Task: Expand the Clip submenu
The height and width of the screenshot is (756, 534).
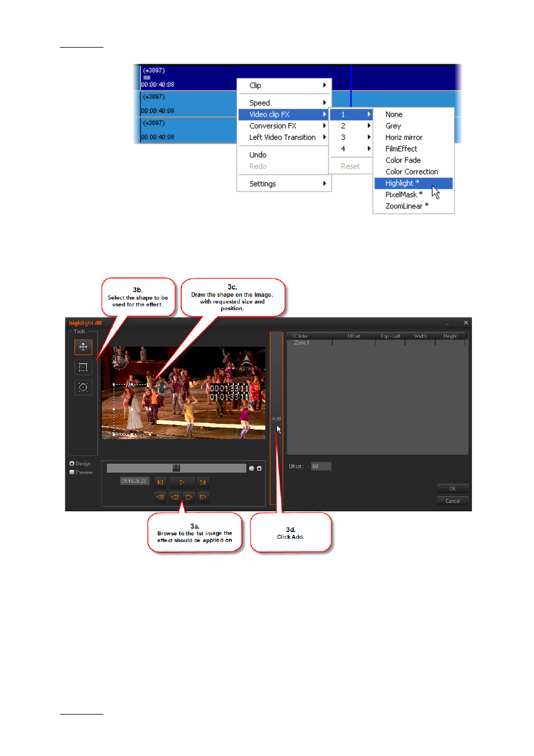Action: pos(284,85)
